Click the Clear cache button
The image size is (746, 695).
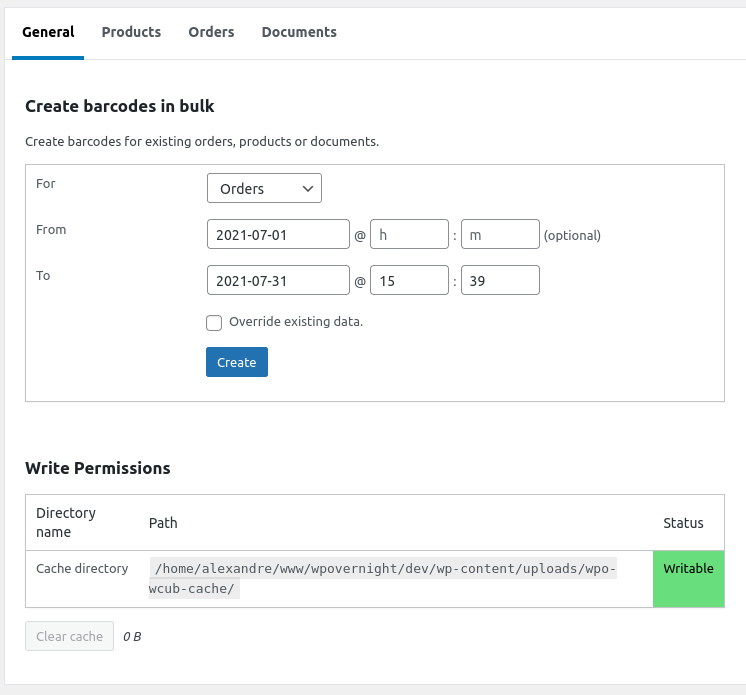point(70,636)
